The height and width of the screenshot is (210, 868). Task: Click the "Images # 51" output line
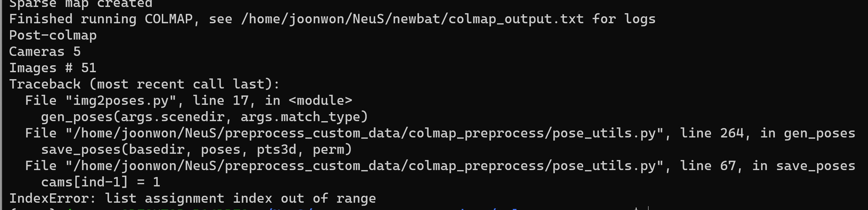(x=52, y=68)
